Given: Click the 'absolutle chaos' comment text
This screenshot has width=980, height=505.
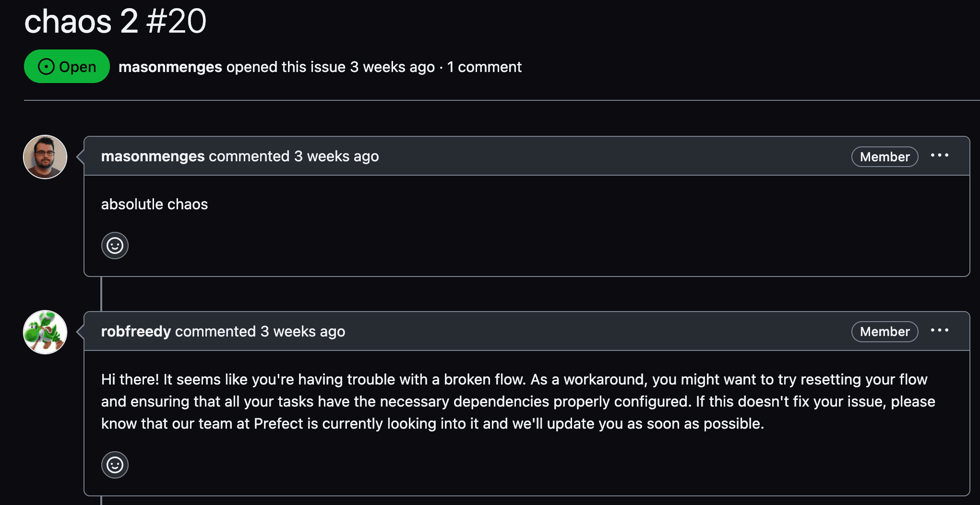Looking at the screenshot, I should tap(154, 204).
